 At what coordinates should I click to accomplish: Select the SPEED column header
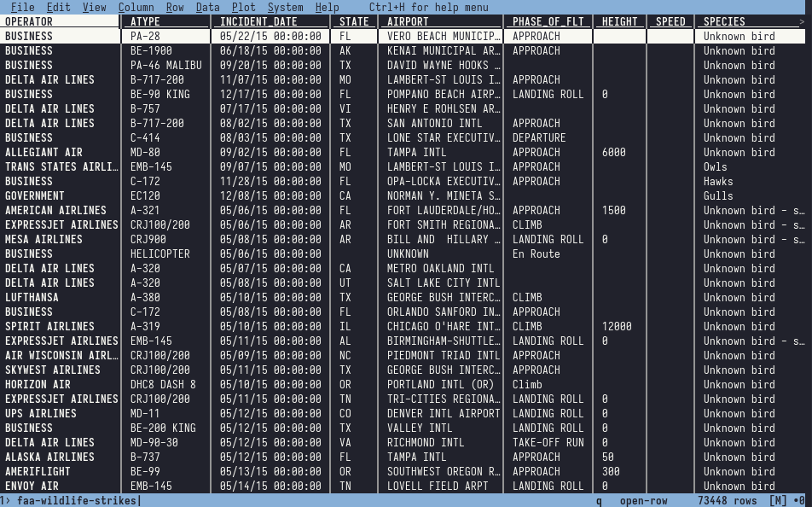tap(670, 22)
